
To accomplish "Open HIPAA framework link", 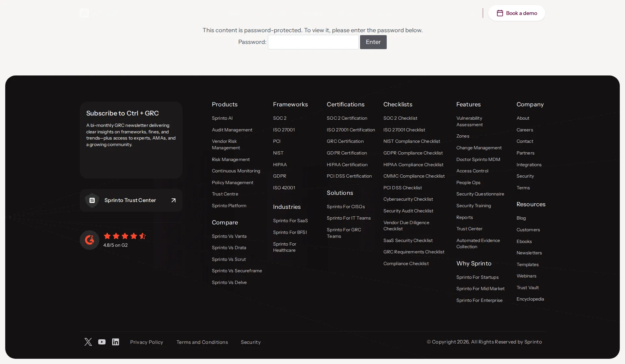I will [280, 165].
